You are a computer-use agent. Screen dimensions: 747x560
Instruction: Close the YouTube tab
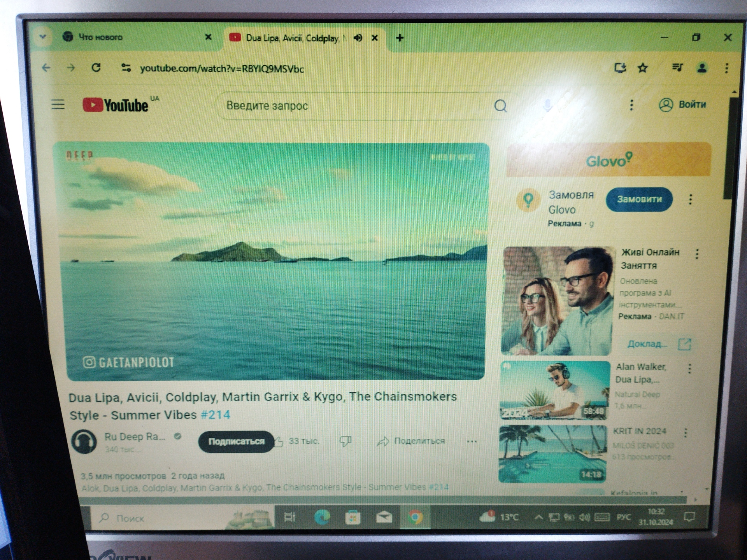375,38
